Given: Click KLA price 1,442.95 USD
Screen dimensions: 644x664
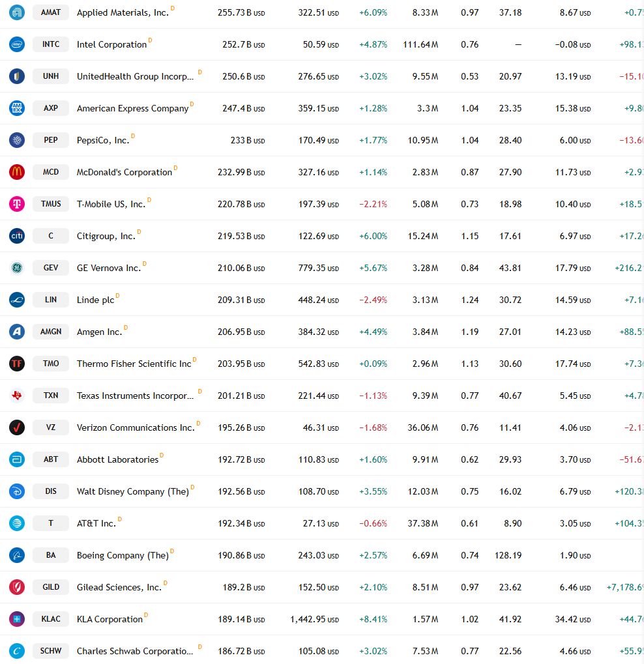Looking at the screenshot, I should pyautogui.click(x=314, y=619).
